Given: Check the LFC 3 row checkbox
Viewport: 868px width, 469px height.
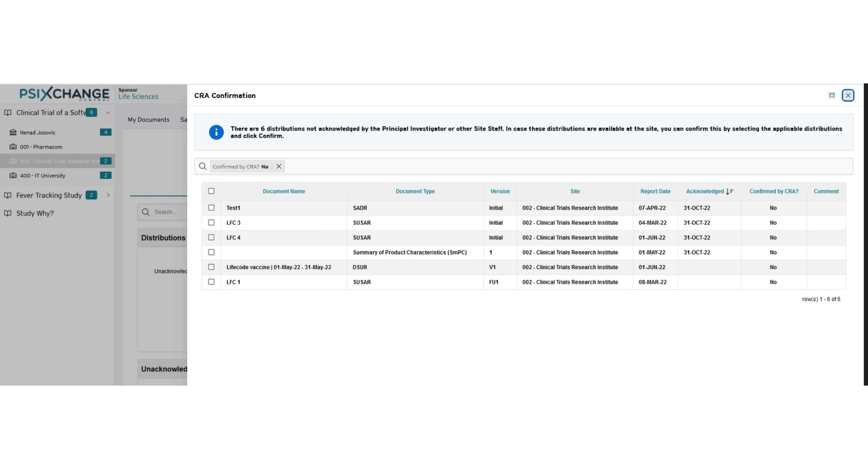Looking at the screenshot, I should 211,222.
